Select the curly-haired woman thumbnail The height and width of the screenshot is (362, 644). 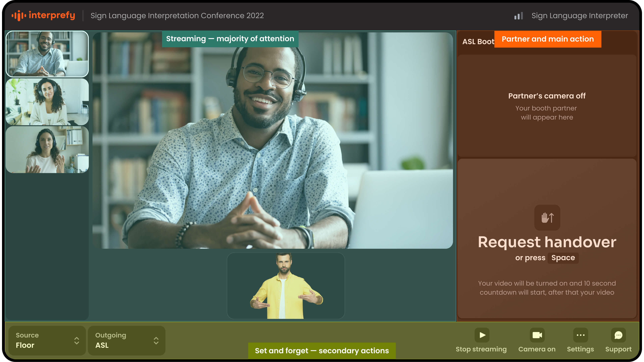coord(47,102)
